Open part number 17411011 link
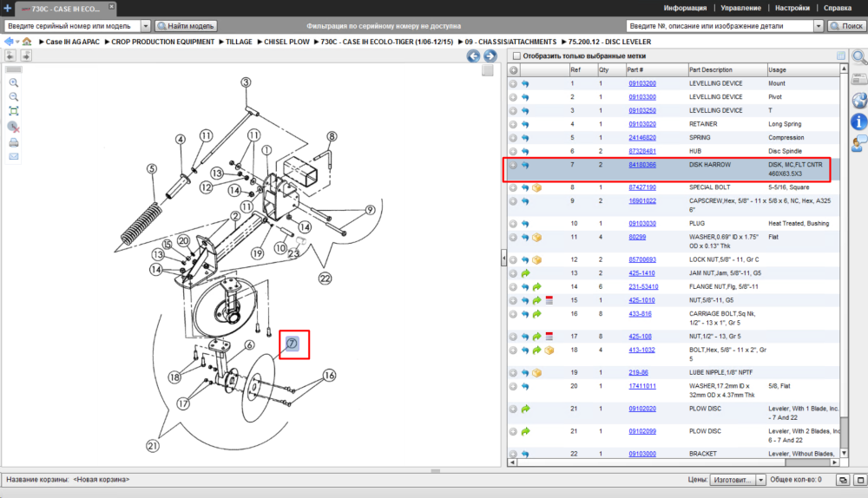 [x=641, y=386]
